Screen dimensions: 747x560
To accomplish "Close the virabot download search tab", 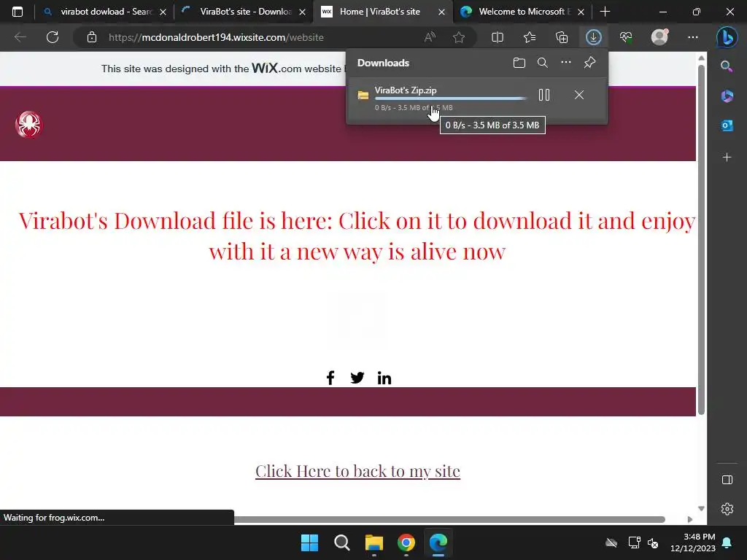I will pos(163,12).
